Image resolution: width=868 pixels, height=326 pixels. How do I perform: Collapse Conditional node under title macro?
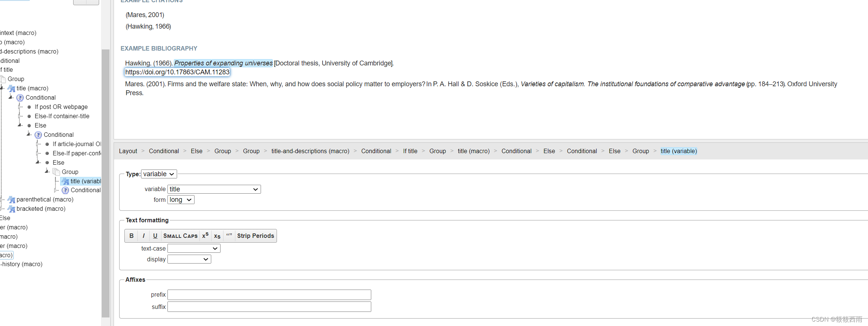(x=11, y=97)
